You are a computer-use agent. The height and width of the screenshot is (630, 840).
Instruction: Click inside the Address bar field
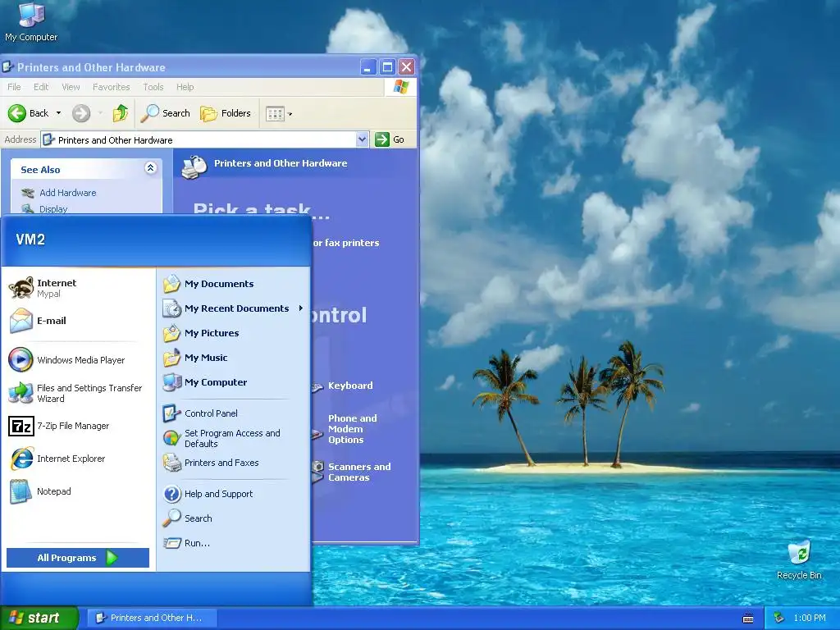tap(199, 139)
